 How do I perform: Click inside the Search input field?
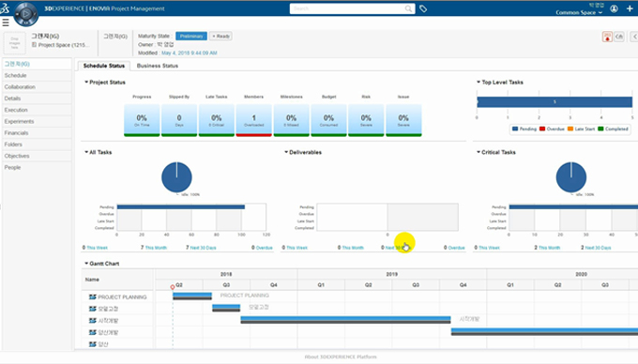point(347,8)
